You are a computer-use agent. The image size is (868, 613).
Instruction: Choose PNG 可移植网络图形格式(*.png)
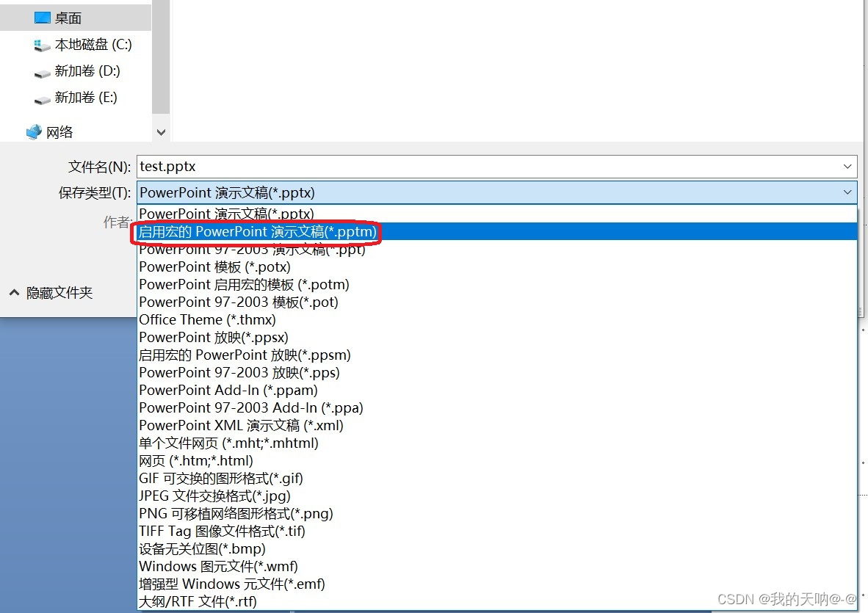497,513
